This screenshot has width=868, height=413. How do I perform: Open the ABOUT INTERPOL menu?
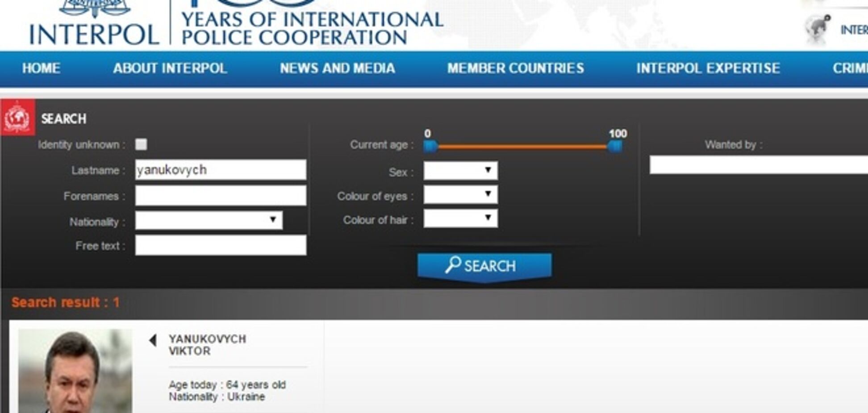(170, 68)
